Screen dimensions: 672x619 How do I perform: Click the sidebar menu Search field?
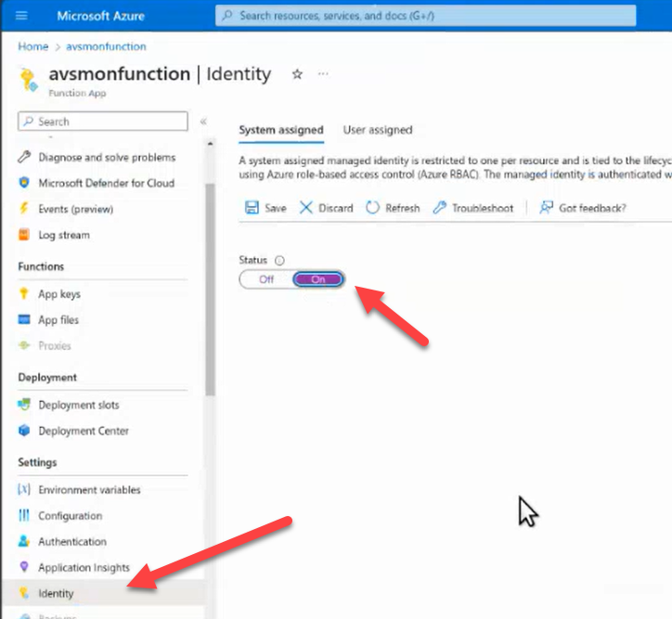[103, 122]
